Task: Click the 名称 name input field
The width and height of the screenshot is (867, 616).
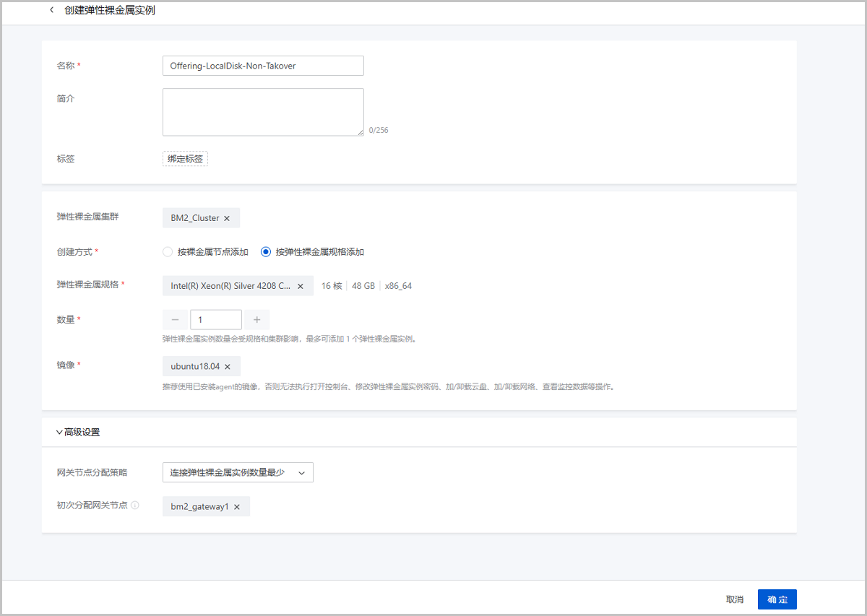Action: click(263, 66)
